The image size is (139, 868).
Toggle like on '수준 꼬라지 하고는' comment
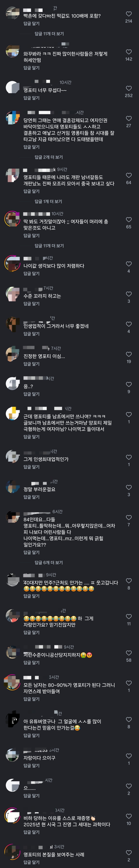129,294
